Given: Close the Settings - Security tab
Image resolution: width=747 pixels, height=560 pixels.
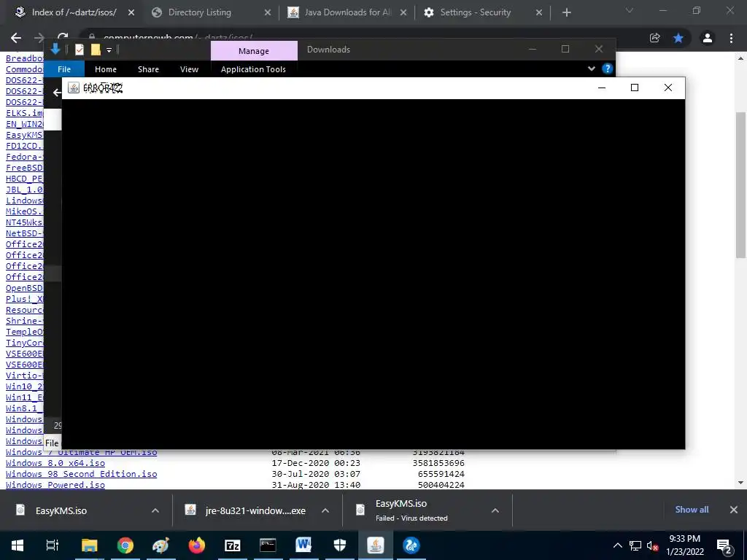Looking at the screenshot, I should point(539,13).
